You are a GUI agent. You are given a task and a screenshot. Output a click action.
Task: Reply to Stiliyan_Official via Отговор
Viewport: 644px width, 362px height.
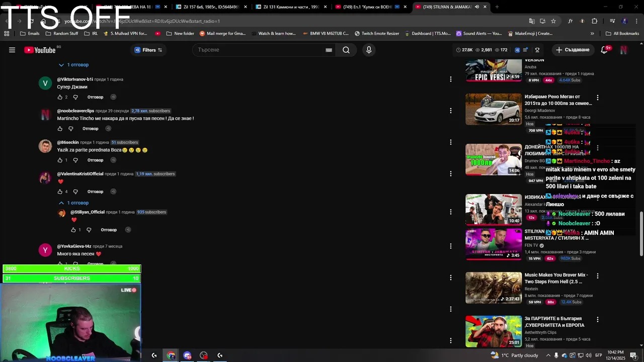[109, 230]
